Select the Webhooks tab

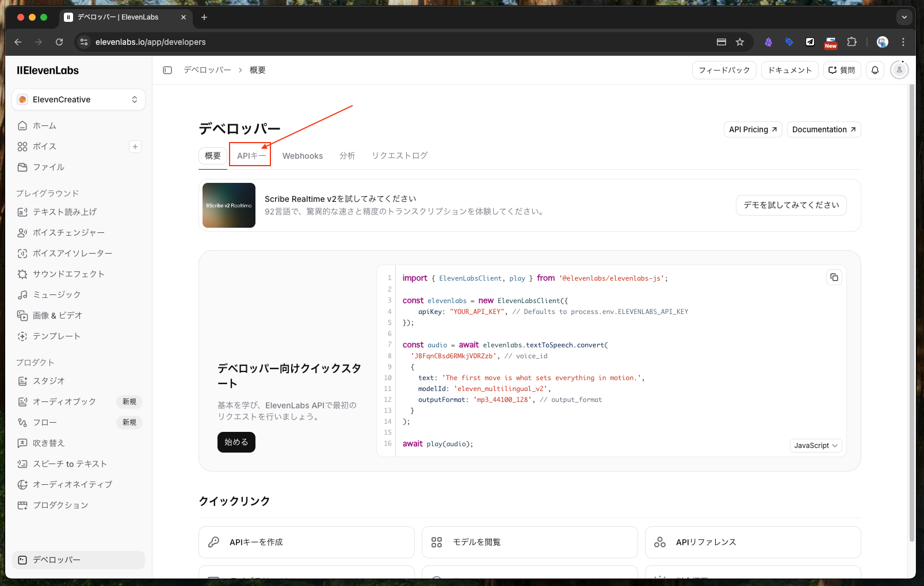click(x=303, y=156)
